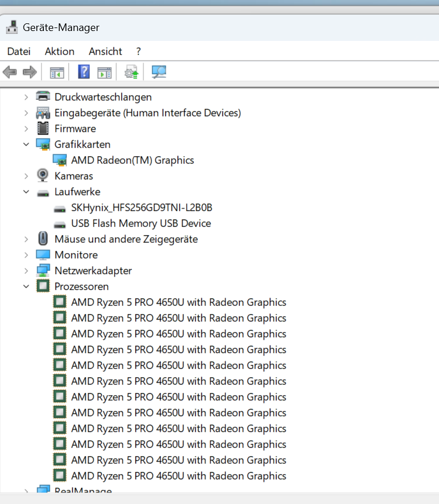439x504 pixels.
Task: Click the Grafikkarten display adapter icon
Action: [43, 144]
